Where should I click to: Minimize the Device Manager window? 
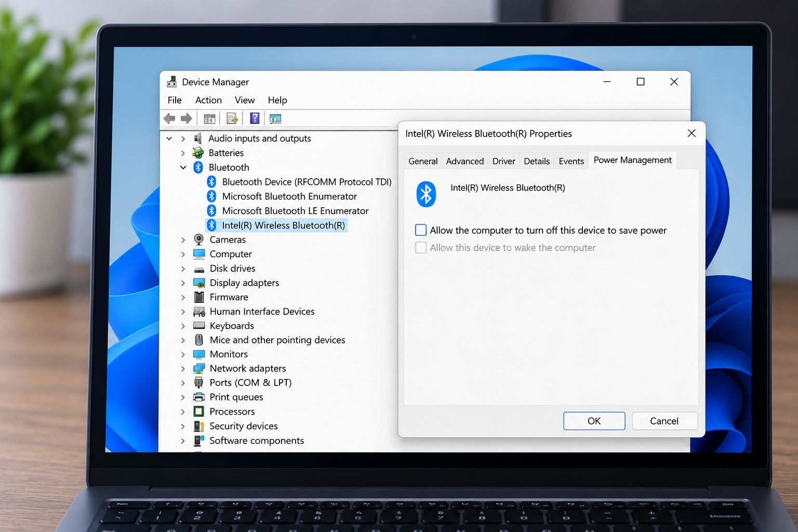[607, 82]
